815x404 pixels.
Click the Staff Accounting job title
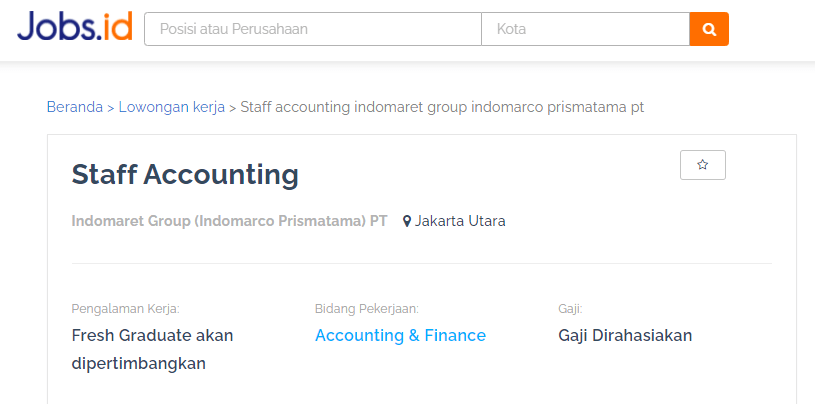point(185,175)
